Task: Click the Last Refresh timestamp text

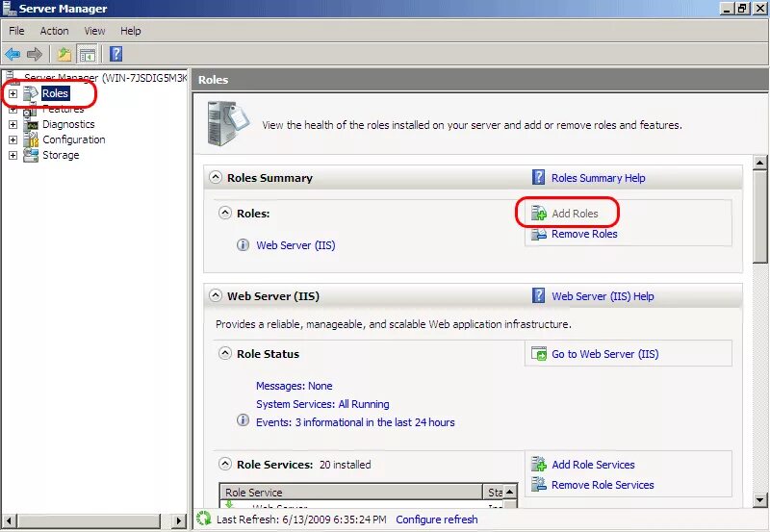Action: pos(301,519)
